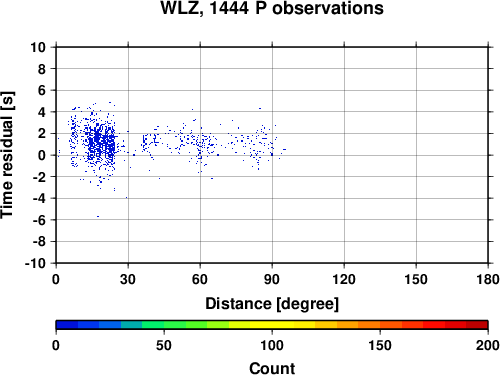500x375 pixels.
Task: Click the colorbar tick label '100'
Action: click(x=272, y=345)
